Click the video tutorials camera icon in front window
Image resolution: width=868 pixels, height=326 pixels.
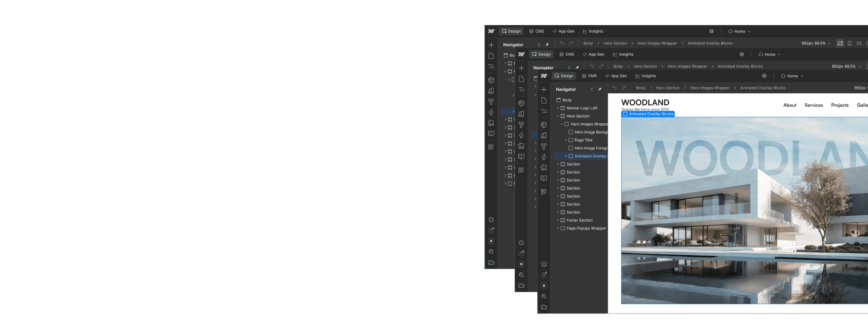click(544, 307)
